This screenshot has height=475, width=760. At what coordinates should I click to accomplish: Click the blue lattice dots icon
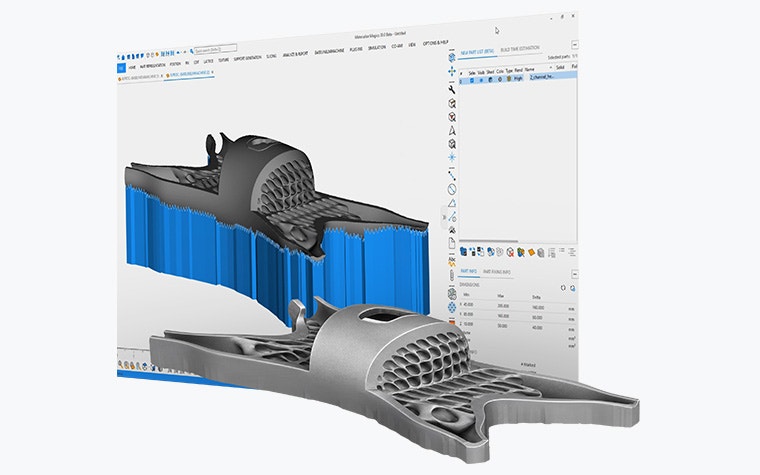pos(452,307)
